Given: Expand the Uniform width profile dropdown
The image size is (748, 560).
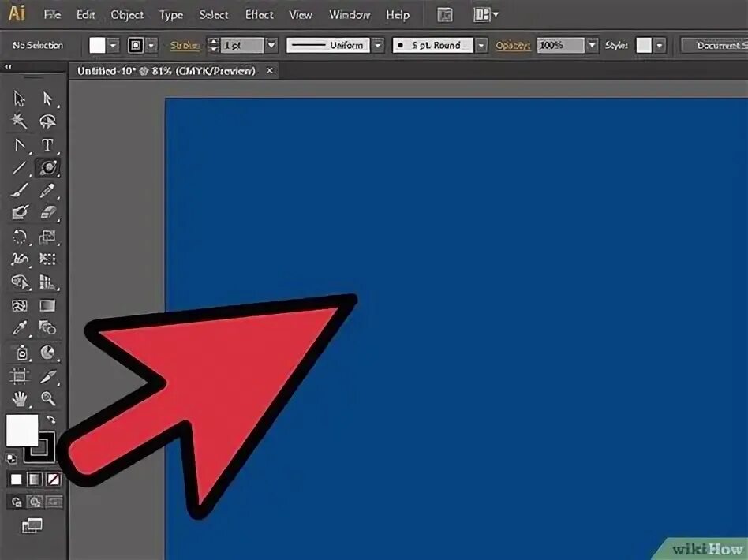Looking at the screenshot, I should coord(378,45).
